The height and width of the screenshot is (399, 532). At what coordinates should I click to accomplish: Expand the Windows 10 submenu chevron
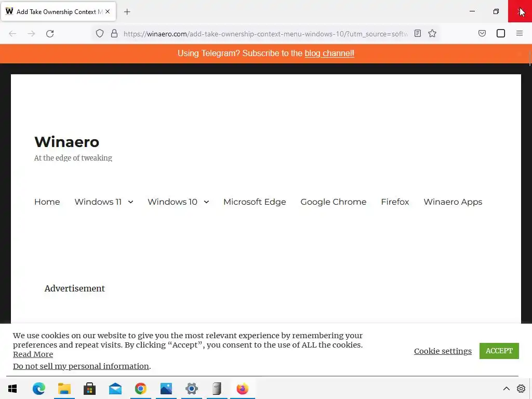(206, 202)
